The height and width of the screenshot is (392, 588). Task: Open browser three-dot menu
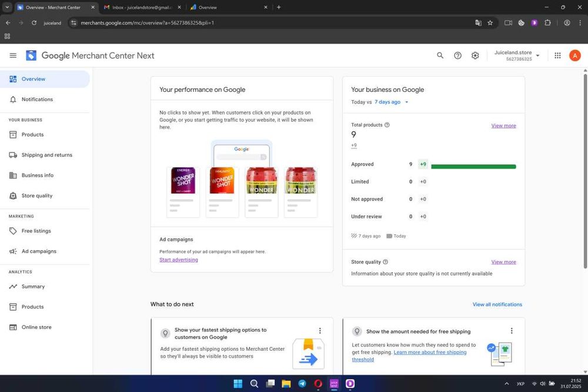580,23
